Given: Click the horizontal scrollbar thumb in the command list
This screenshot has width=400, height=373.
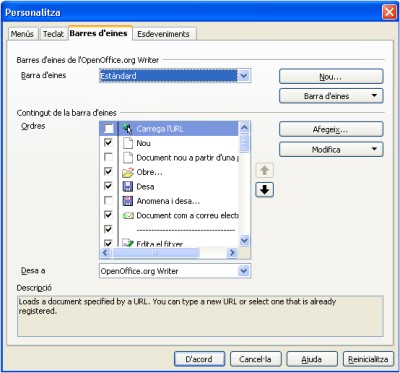Looking at the screenshot, I should (x=155, y=253).
